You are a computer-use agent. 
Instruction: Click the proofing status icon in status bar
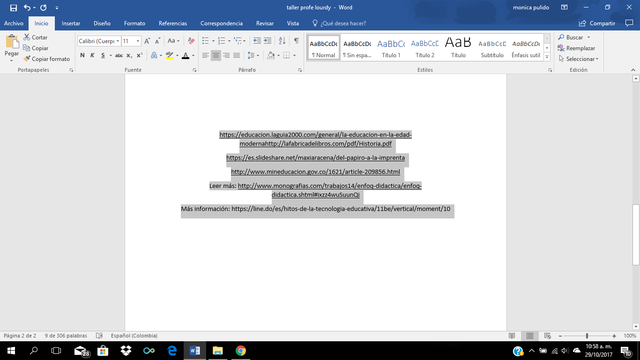point(99,336)
